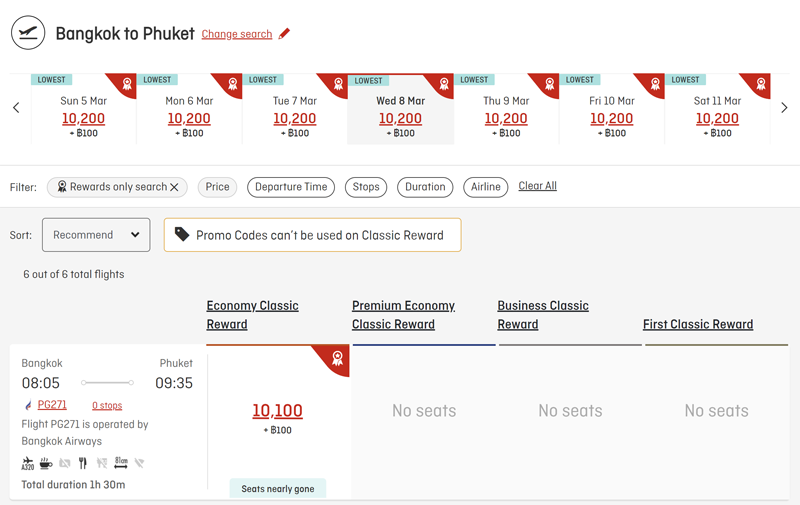Click the Change search link

pos(237,34)
